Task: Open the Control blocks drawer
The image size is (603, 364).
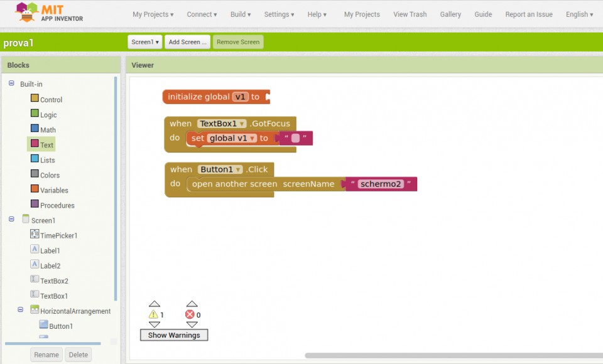Action: tap(50, 99)
